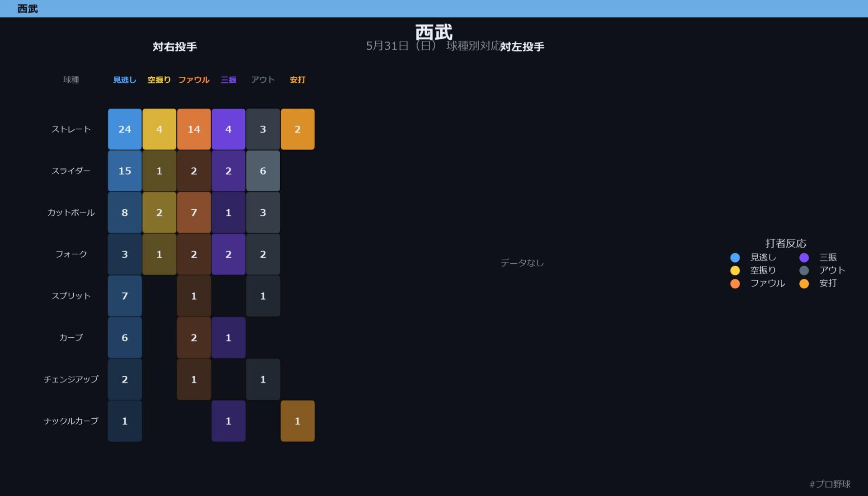Click スプリット アウト cell showing 1
Image resolution: width=868 pixels, height=496 pixels.
[x=263, y=296]
